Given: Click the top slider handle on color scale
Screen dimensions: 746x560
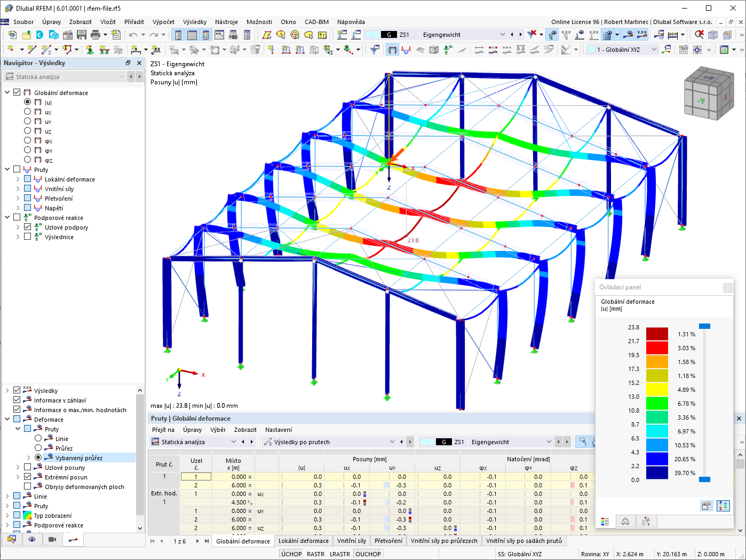Looking at the screenshot, I should pyautogui.click(x=704, y=326).
